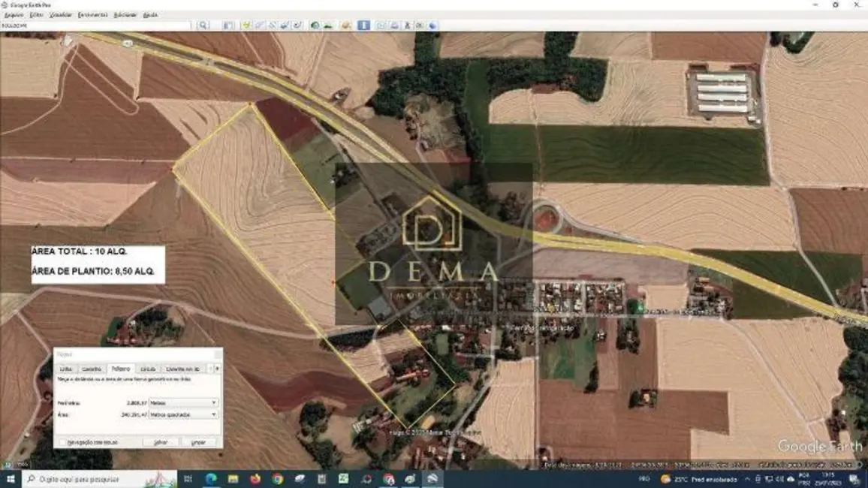
Task: Open the area units dropdown
Action: click(183, 414)
